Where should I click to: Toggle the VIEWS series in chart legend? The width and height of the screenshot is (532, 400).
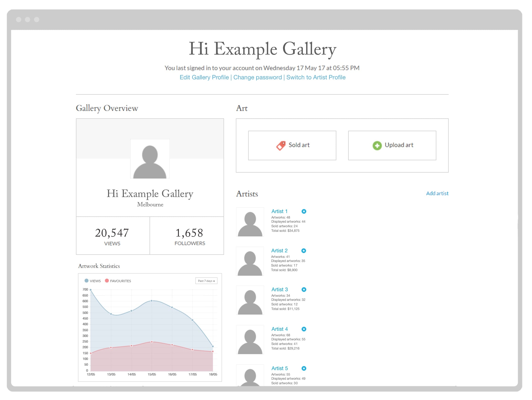click(x=93, y=281)
